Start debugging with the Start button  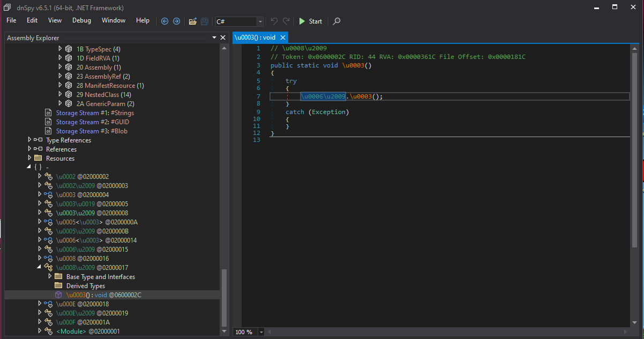[311, 21]
